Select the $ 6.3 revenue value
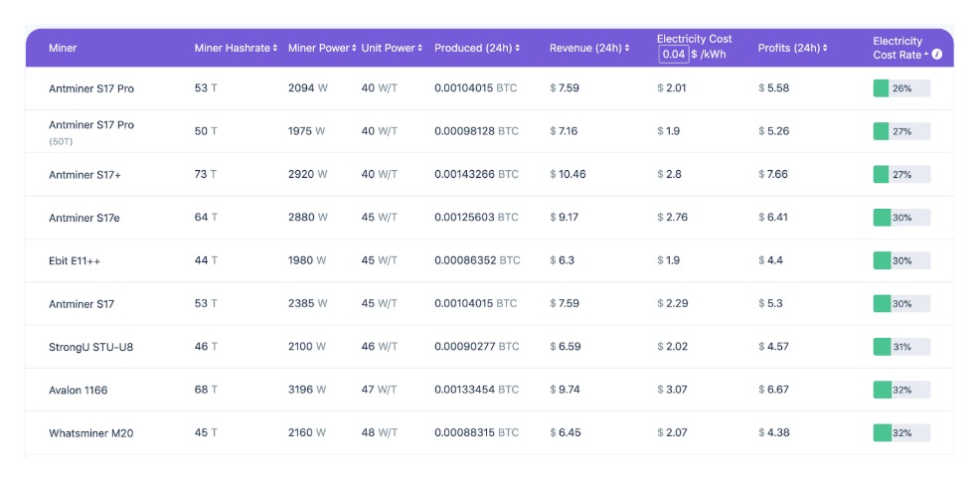The image size is (980, 485). pyautogui.click(x=562, y=260)
